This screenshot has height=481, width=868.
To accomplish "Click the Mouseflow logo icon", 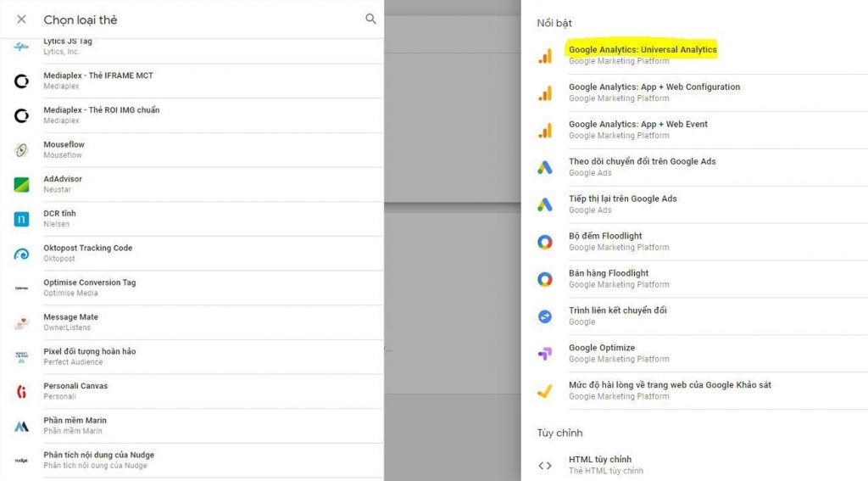I will tap(21, 149).
